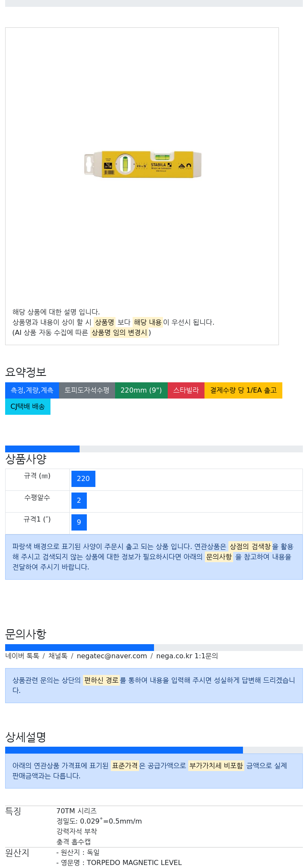Click the Stabila torpedo level product image
Screen dimensions: 308x868
click(x=142, y=164)
